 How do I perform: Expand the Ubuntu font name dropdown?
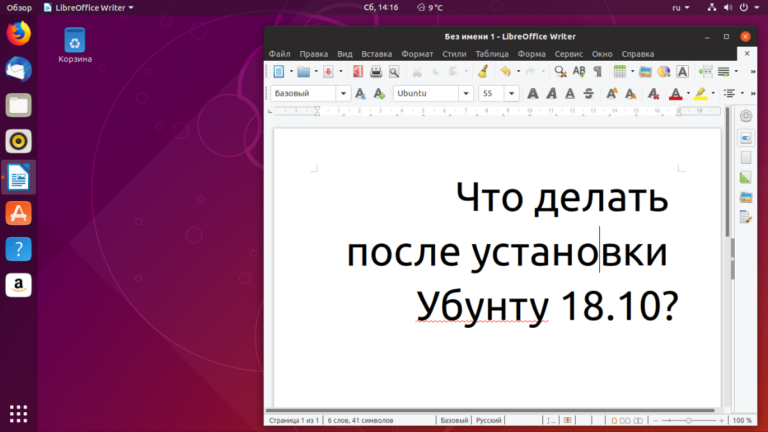pyautogui.click(x=466, y=93)
